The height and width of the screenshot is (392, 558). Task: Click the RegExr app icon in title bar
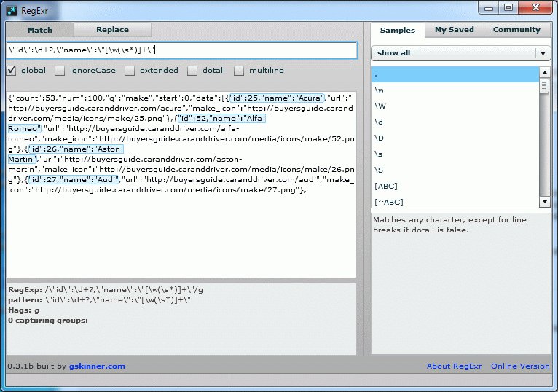pos(12,11)
